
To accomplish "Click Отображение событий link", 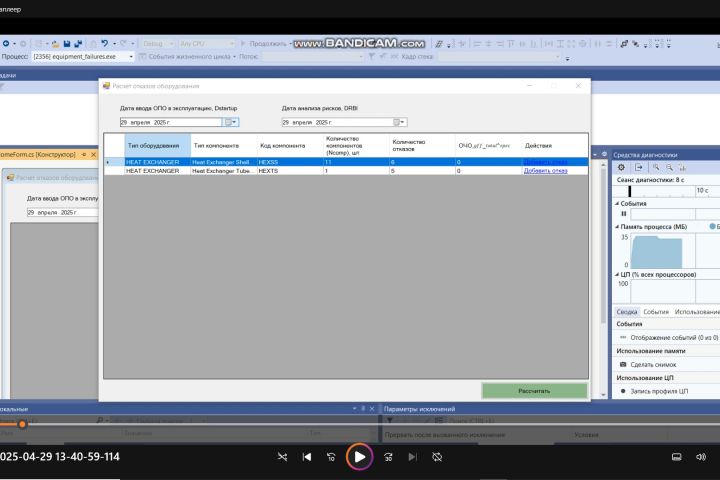I will tap(674, 338).
